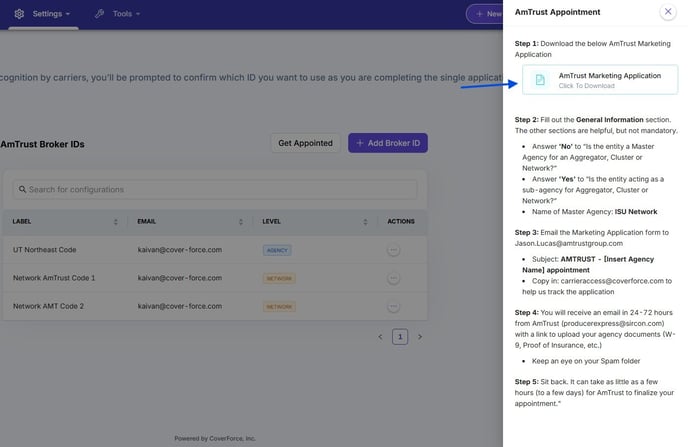The width and height of the screenshot is (688, 447).
Task: Click the search magnifier icon in configurations field
Action: click(x=22, y=190)
